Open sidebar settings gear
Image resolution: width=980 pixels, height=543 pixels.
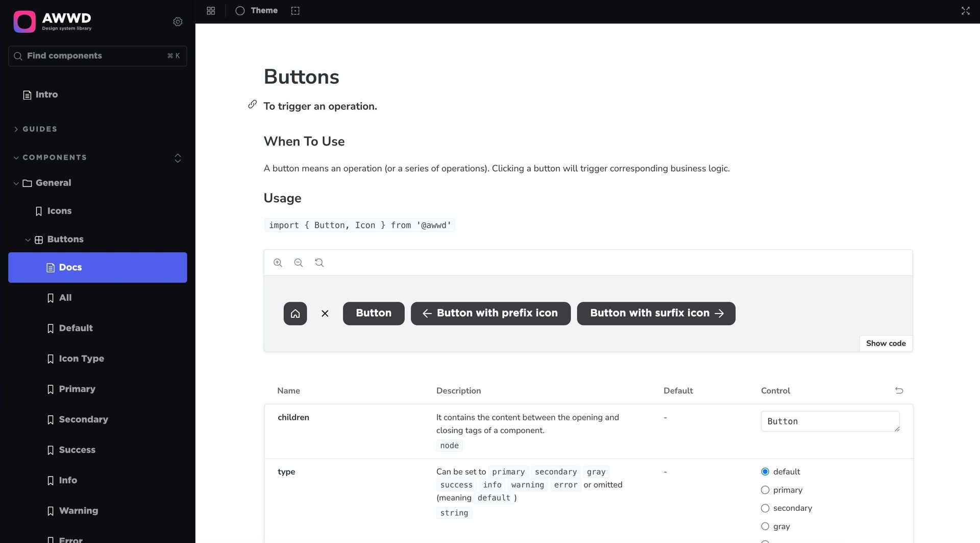[178, 21]
